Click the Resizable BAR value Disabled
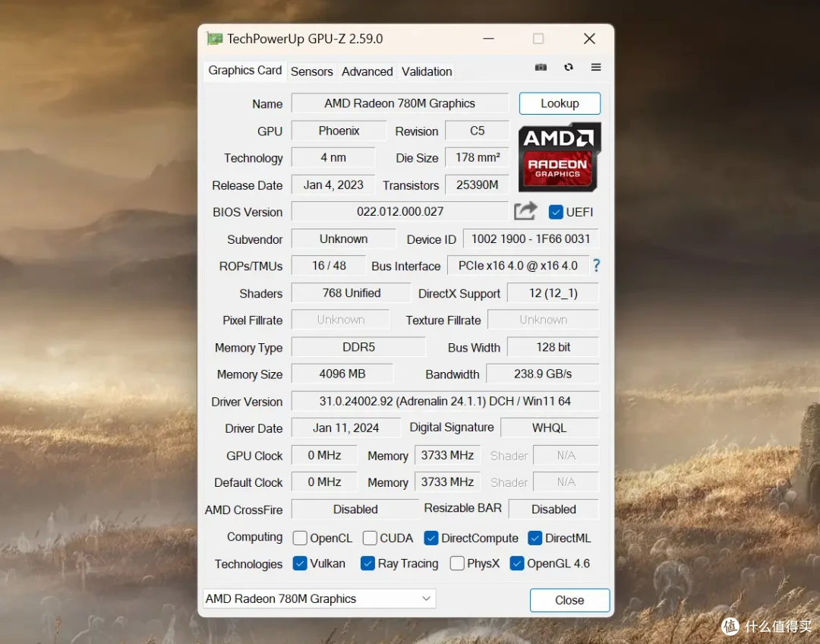The image size is (820, 644). (x=553, y=510)
